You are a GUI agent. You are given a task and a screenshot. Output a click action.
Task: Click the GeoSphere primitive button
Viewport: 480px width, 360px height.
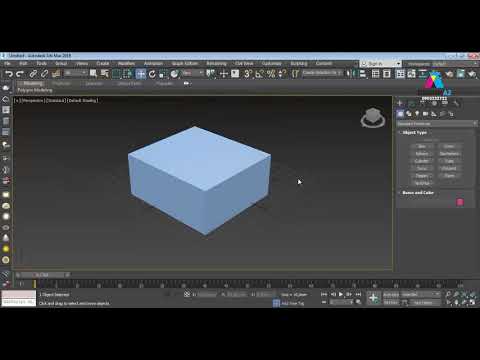tap(449, 154)
